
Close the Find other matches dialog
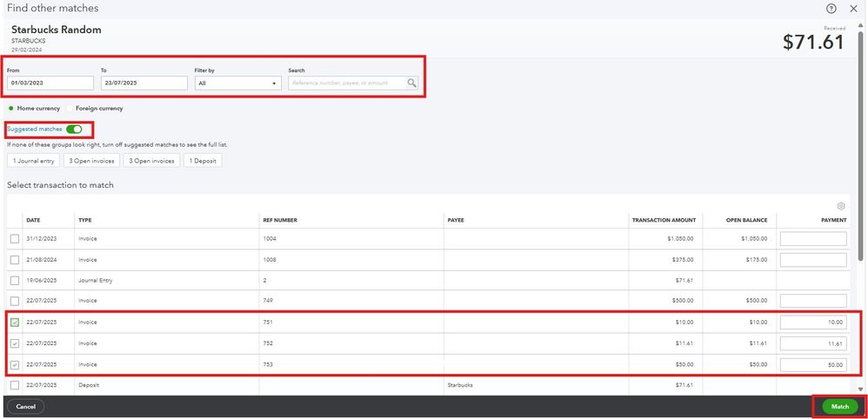[x=852, y=9]
